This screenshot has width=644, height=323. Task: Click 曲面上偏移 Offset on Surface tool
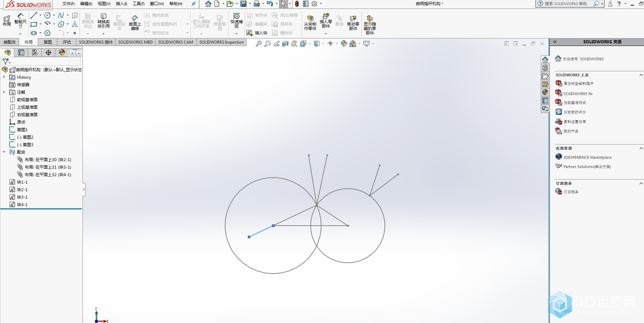click(x=135, y=23)
